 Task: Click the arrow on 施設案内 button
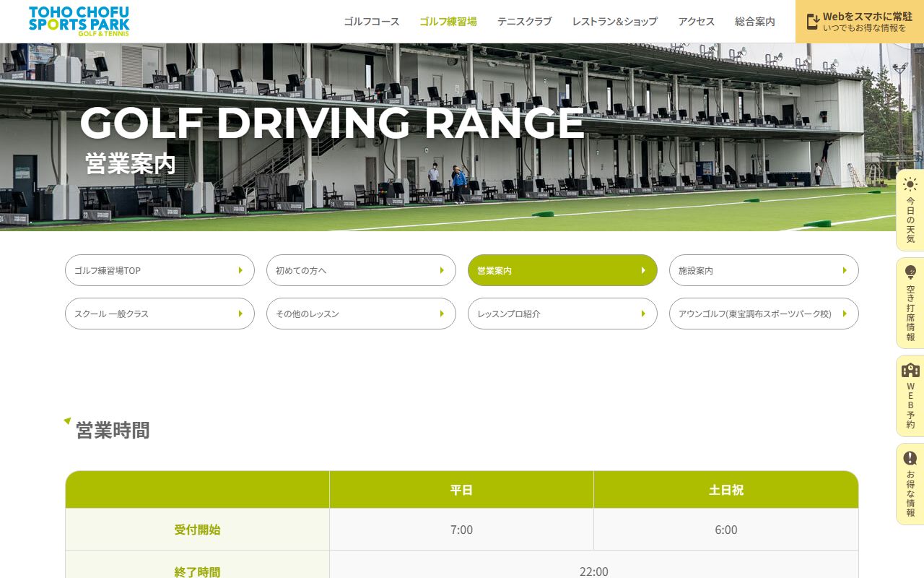pos(845,270)
